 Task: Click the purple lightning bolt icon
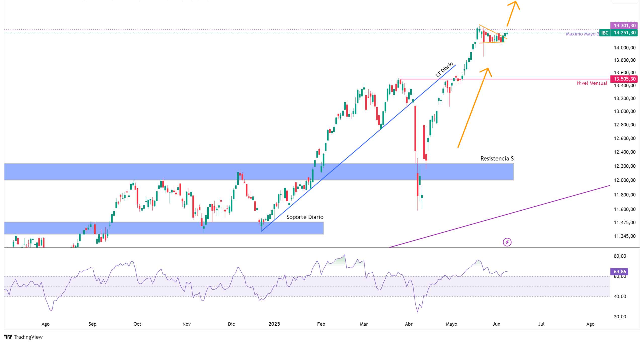point(507,242)
